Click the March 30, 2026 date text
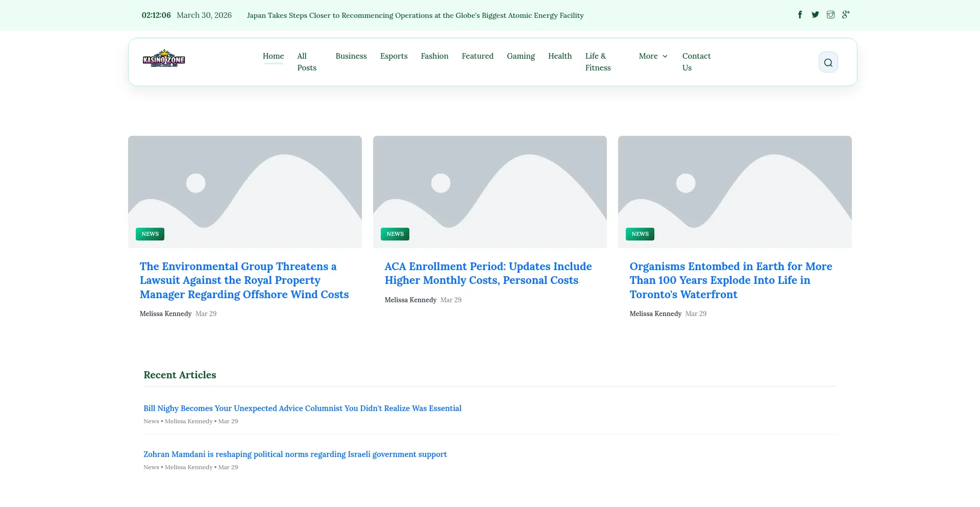Viewport: 980px width, 507px height. pyautogui.click(x=204, y=15)
